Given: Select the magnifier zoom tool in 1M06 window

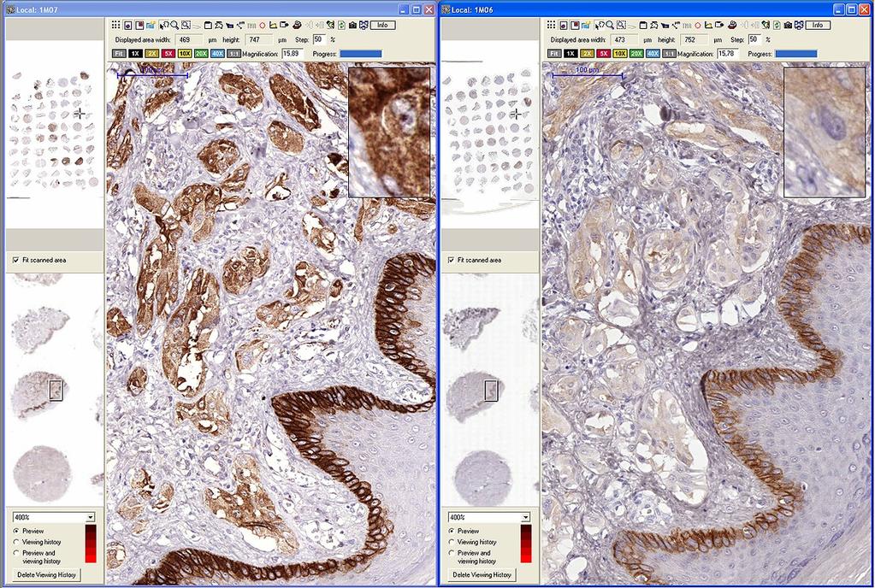Looking at the screenshot, I should 610,25.
